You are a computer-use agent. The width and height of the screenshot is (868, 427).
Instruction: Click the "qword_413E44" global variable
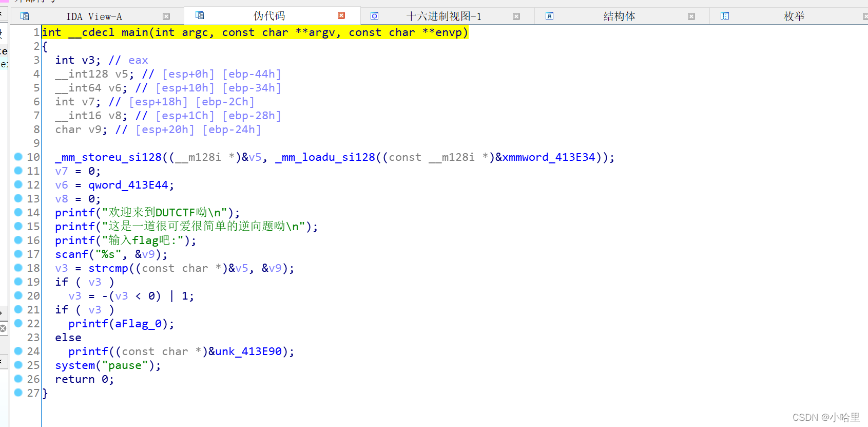click(128, 185)
